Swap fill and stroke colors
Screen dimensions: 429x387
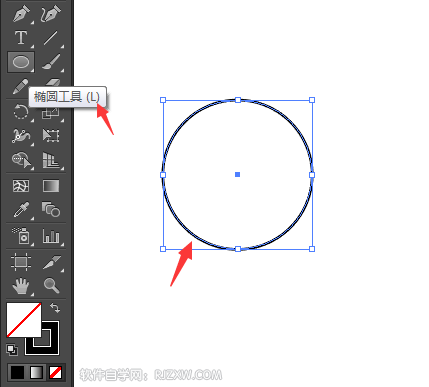tap(55, 308)
